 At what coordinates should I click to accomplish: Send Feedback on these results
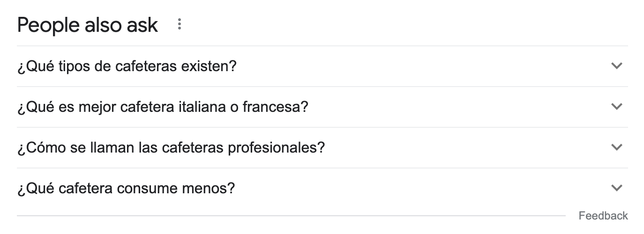(x=603, y=216)
